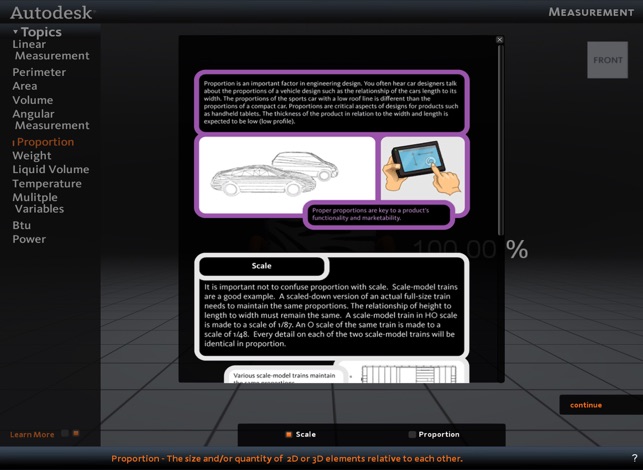Click the train car diagram thumbnail

coord(408,374)
